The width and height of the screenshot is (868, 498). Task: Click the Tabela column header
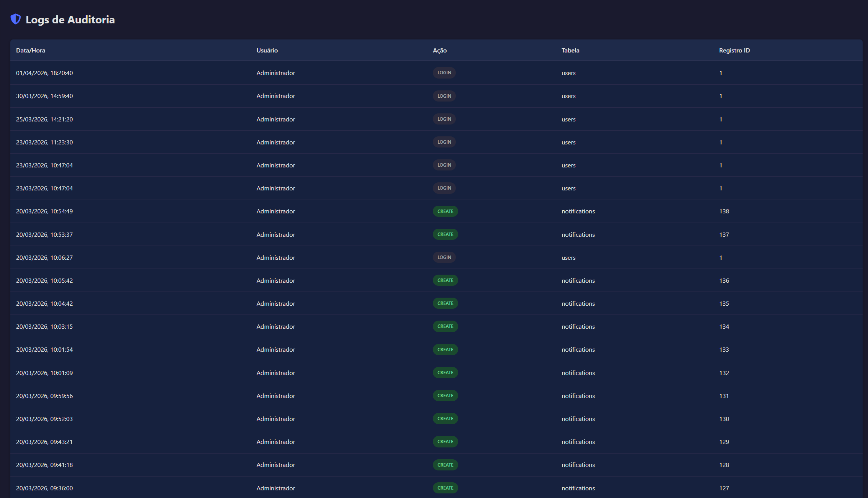tap(570, 50)
